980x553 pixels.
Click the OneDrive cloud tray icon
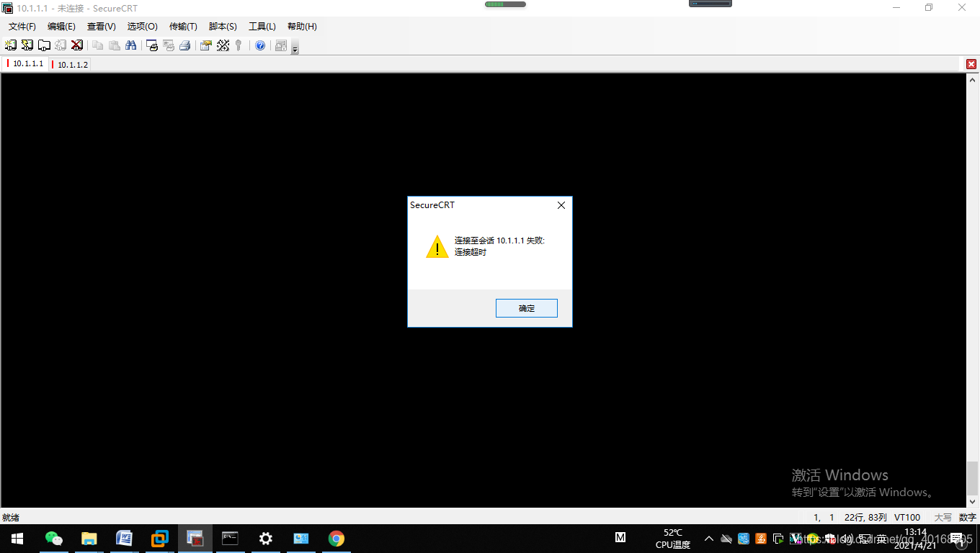726,539
